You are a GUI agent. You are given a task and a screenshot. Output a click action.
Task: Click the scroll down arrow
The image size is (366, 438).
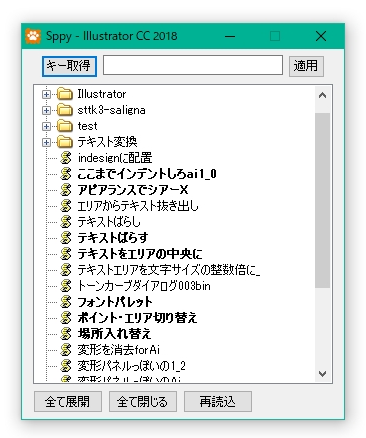tap(322, 374)
